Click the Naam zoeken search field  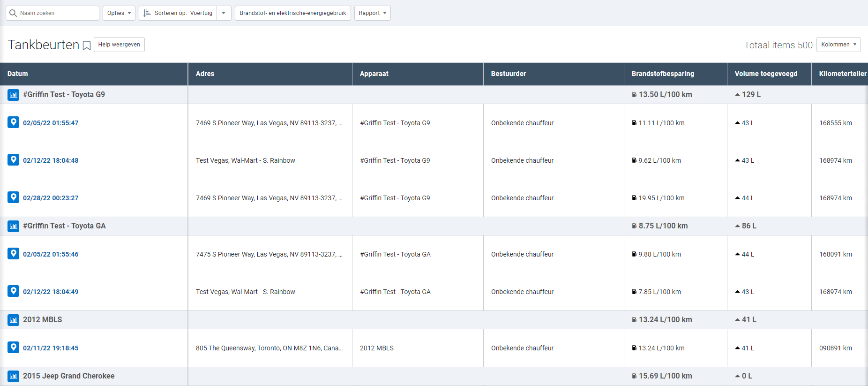tap(56, 13)
